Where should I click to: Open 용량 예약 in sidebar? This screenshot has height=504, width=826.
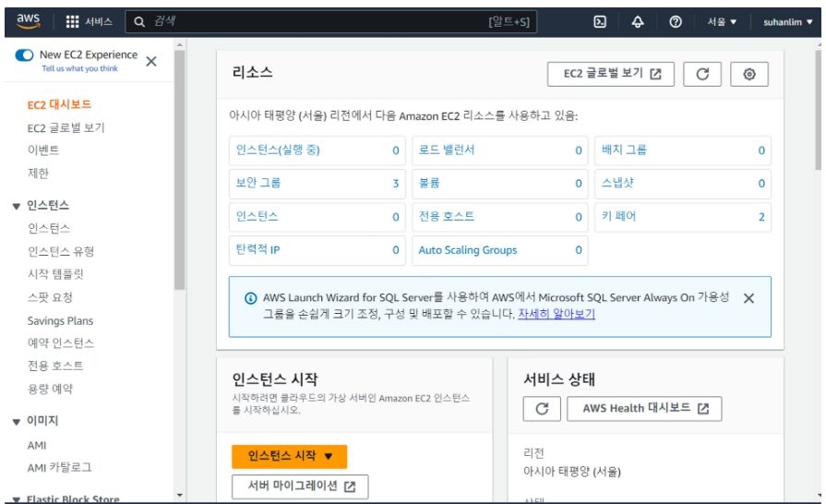pos(50,389)
